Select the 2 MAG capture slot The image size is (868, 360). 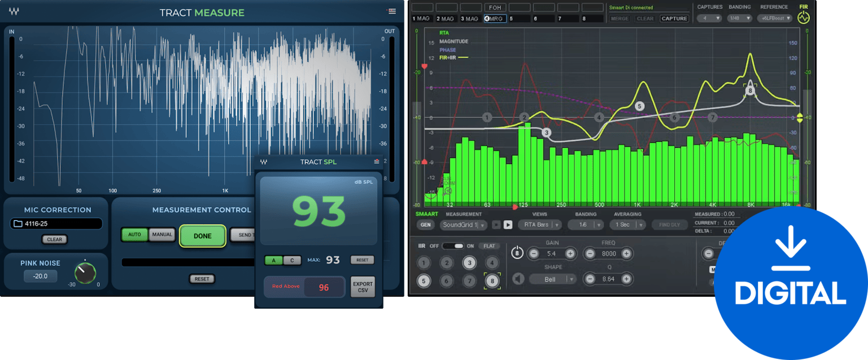click(446, 19)
